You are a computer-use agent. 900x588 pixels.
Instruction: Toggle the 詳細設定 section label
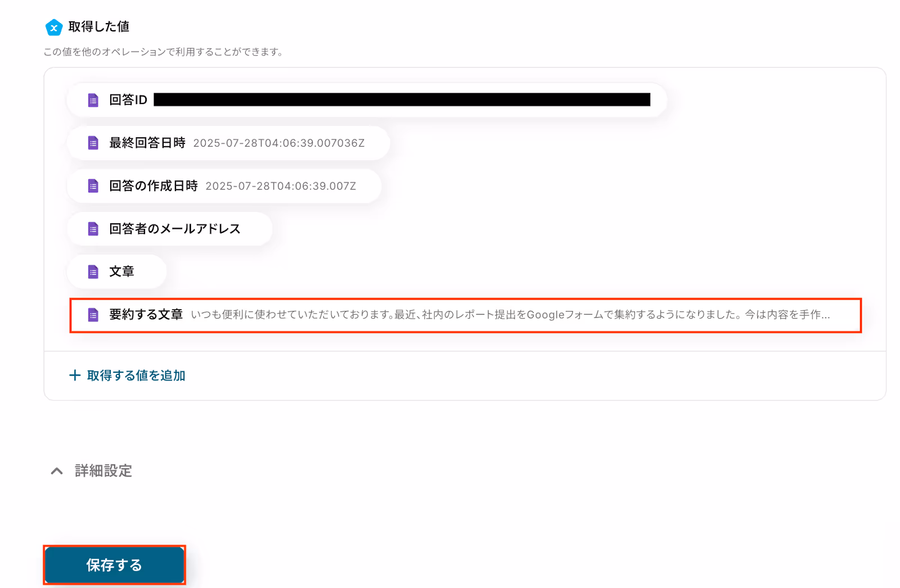pyautogui.click(x=103, y=471)
